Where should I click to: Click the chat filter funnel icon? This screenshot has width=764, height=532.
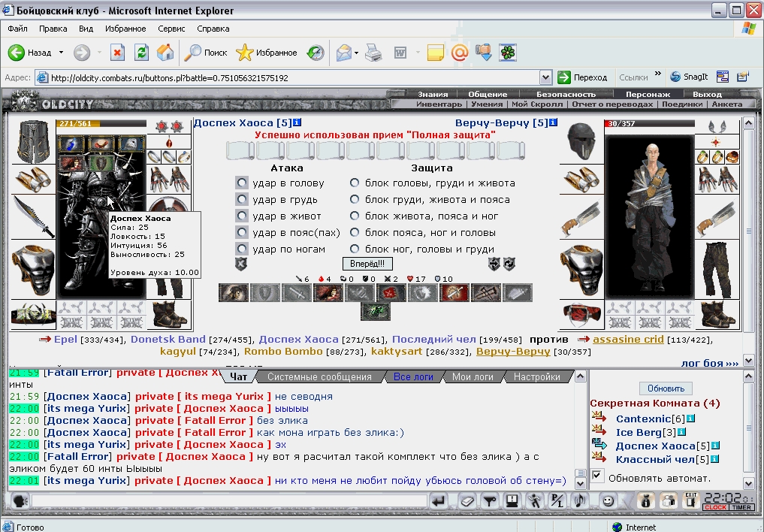tap(490, 501)
